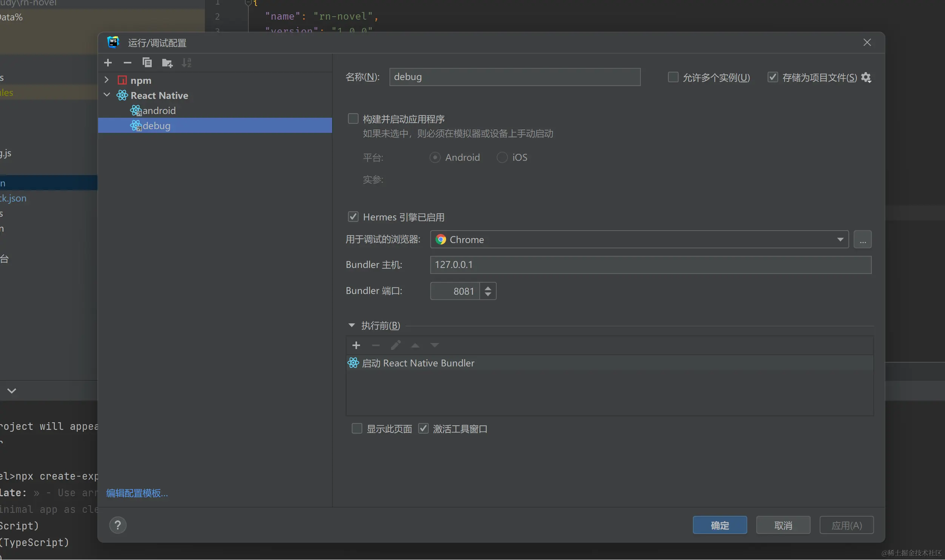Image resolution: width=945 pixels, height=560 pixels.
Task: Collapse the Before launch section
Action: (x=351, y=325)
